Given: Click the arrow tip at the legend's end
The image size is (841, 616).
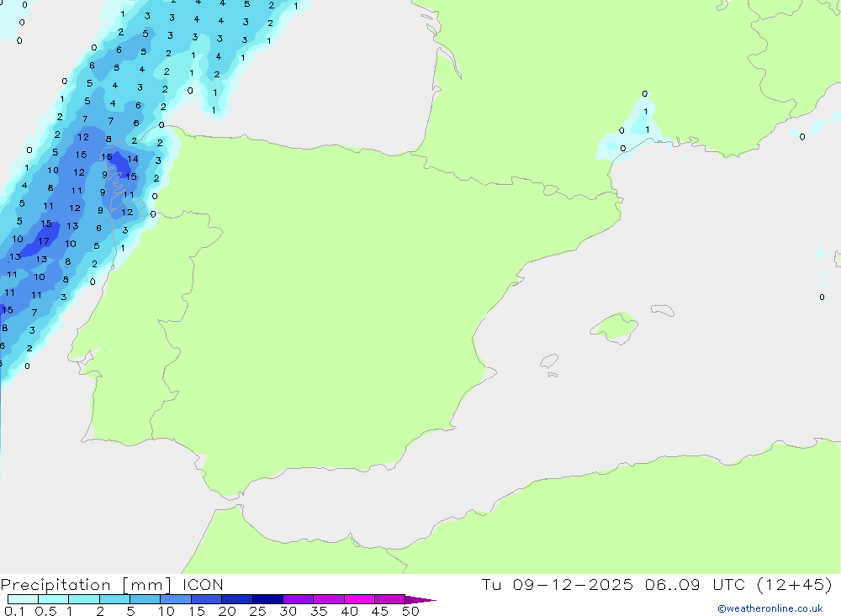Looking at the screenshot, I should click(420, 600).
